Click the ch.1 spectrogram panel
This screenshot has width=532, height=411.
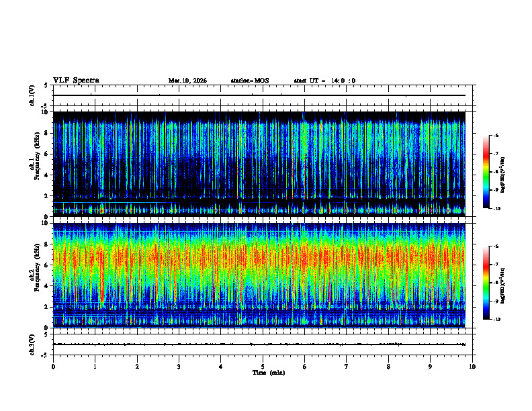[259, 164]
